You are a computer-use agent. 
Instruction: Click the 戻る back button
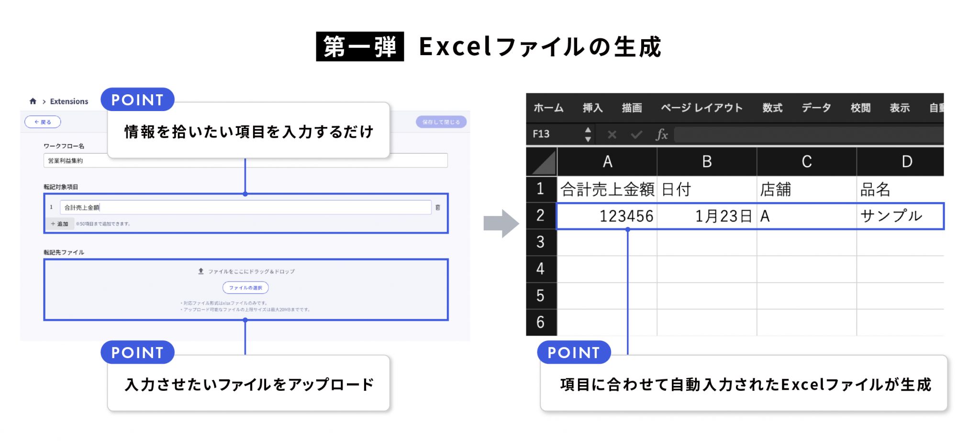click(x=42, y=122)
